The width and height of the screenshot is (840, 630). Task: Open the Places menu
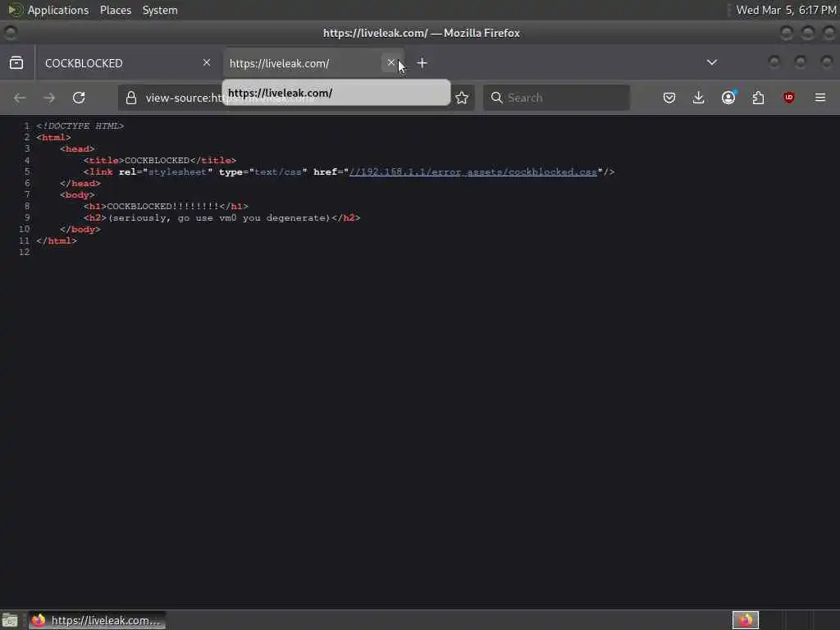[x=116, y=10]
